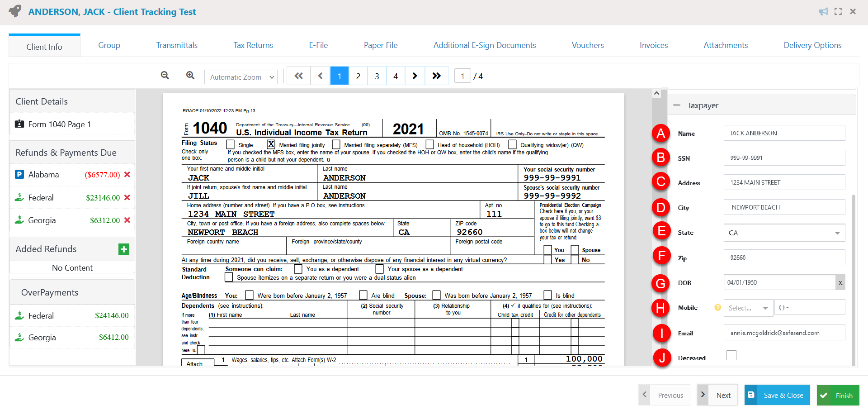This screenshot has height=415, width=868.
Task: Click the SSN input field
Action: click(x=784, y=158)
